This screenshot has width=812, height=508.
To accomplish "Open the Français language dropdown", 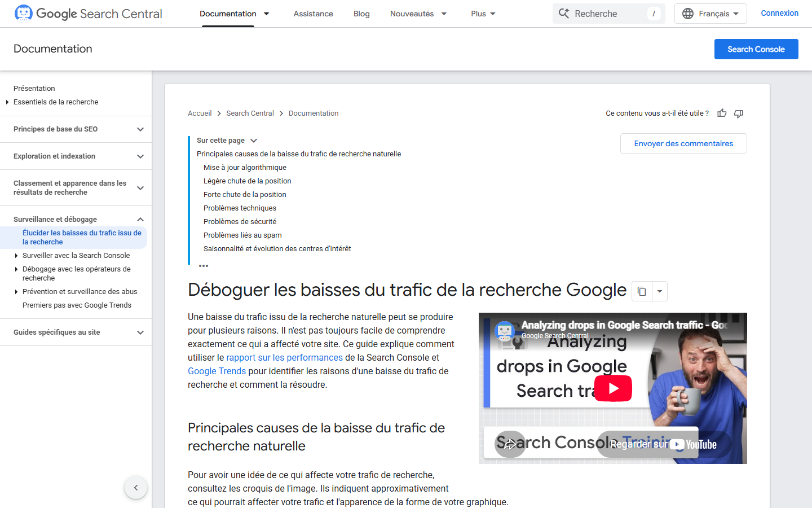I will (710, 14).
